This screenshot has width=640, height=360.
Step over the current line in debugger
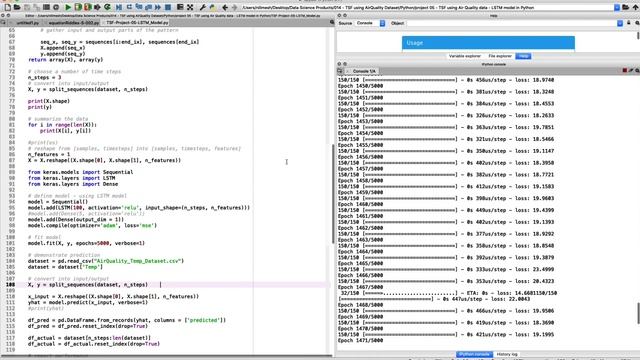tap(129, 7)
